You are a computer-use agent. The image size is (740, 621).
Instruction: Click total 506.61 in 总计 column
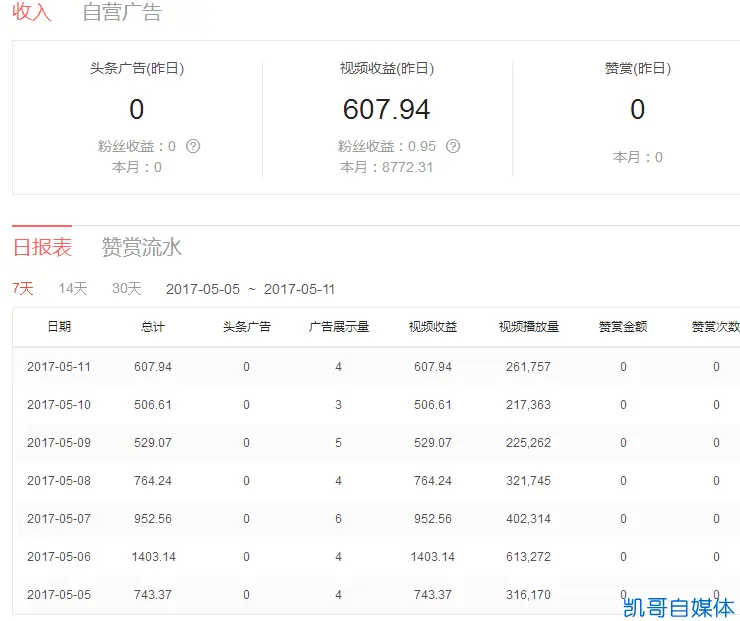[x=153, y=405]
